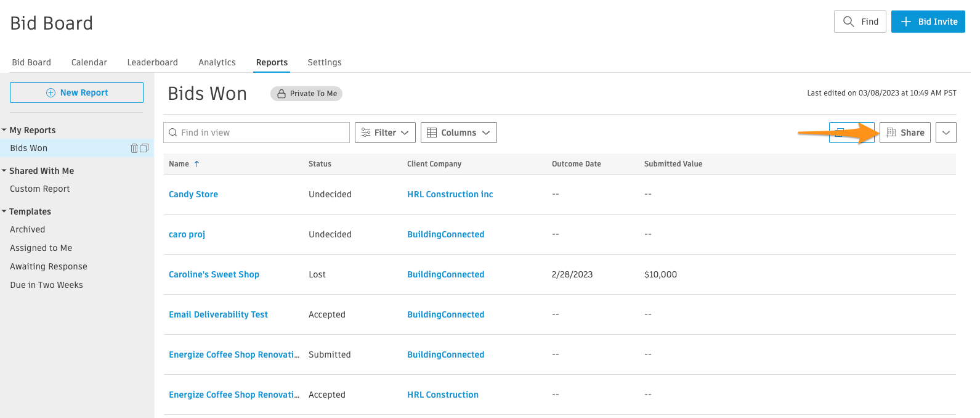Open the Submitted Energize Coffee Shop Renovati... bid
This screenshot has width=980, height=418.
pos(234,354)
